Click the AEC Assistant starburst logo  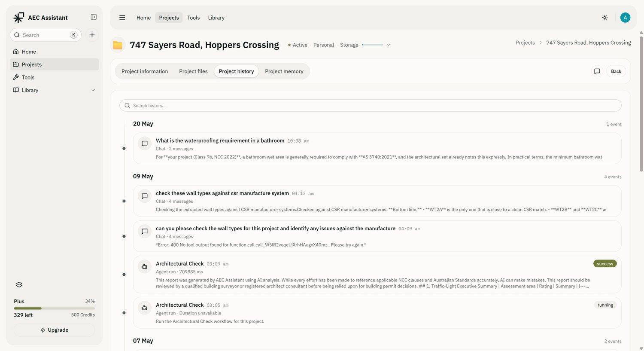click(x=18, y=18)
